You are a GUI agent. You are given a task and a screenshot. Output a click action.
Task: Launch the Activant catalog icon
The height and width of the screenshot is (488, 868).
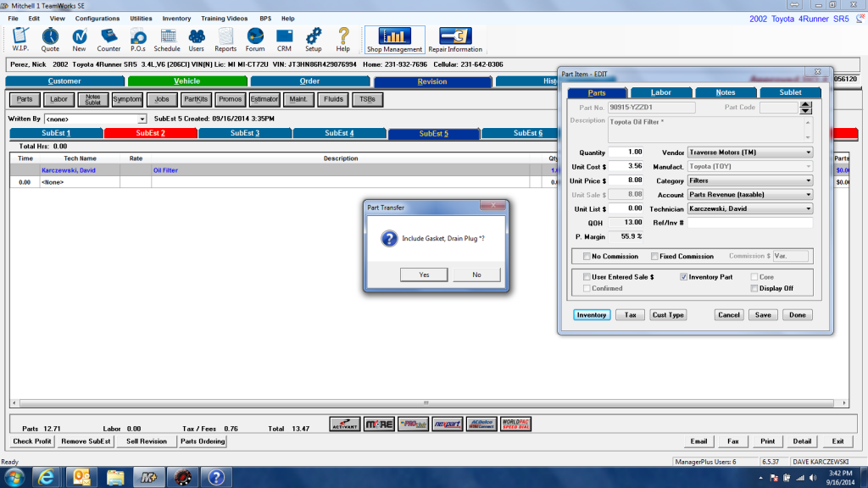345,424
